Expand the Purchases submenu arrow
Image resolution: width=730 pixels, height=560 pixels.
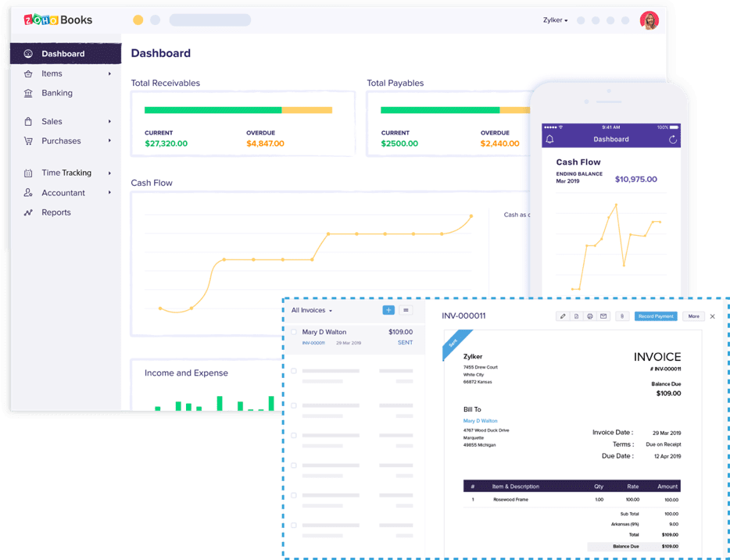pyautogui.click(x=110, y=141)
